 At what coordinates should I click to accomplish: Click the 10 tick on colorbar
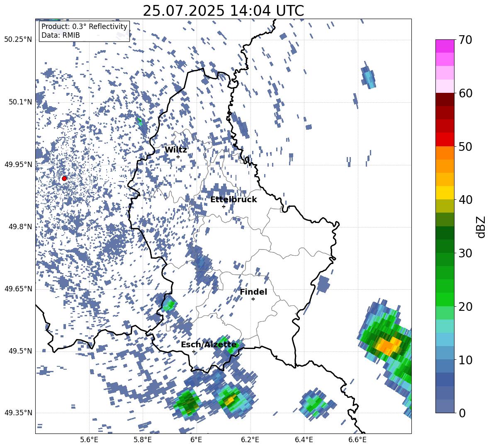click(x=465, y=360)
